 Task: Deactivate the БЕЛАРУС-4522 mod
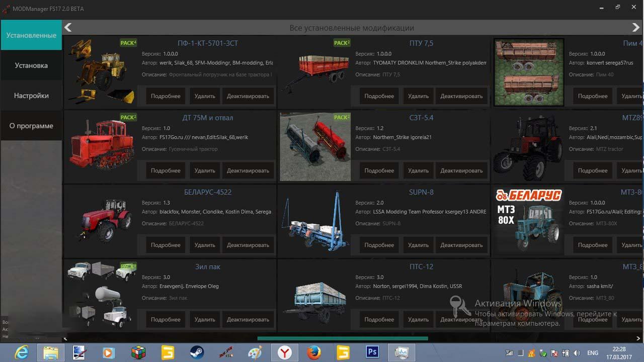click(248, 245)
